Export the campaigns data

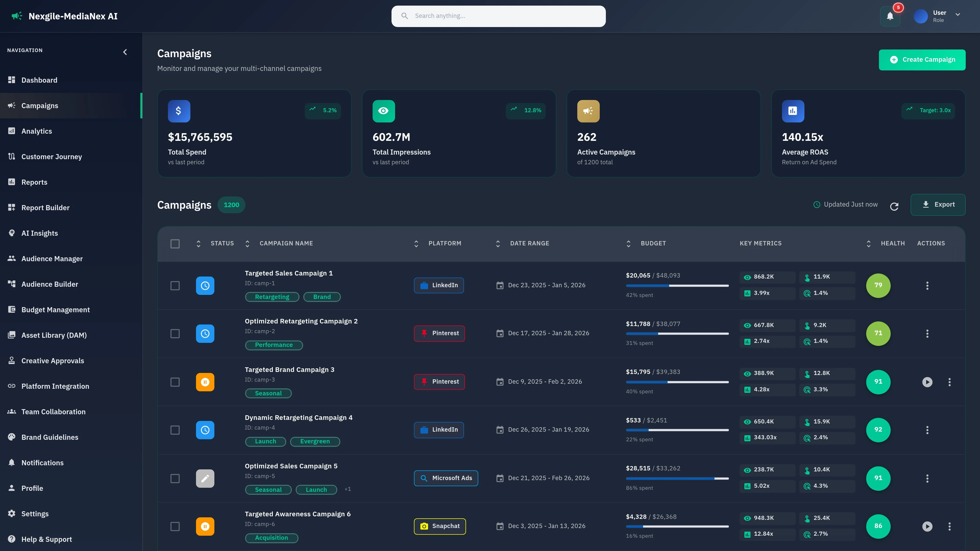pyautogui.click(x=938, y=205)
